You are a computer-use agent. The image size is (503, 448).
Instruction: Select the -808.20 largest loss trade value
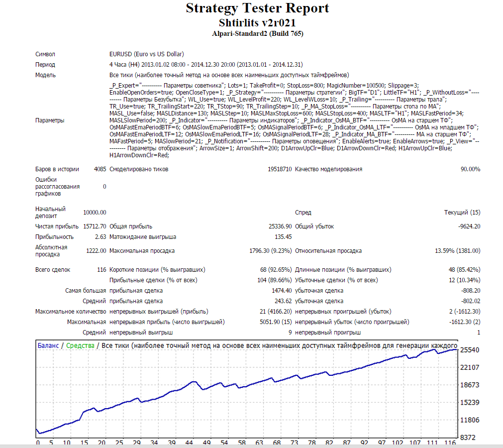(x=471, y=290)
